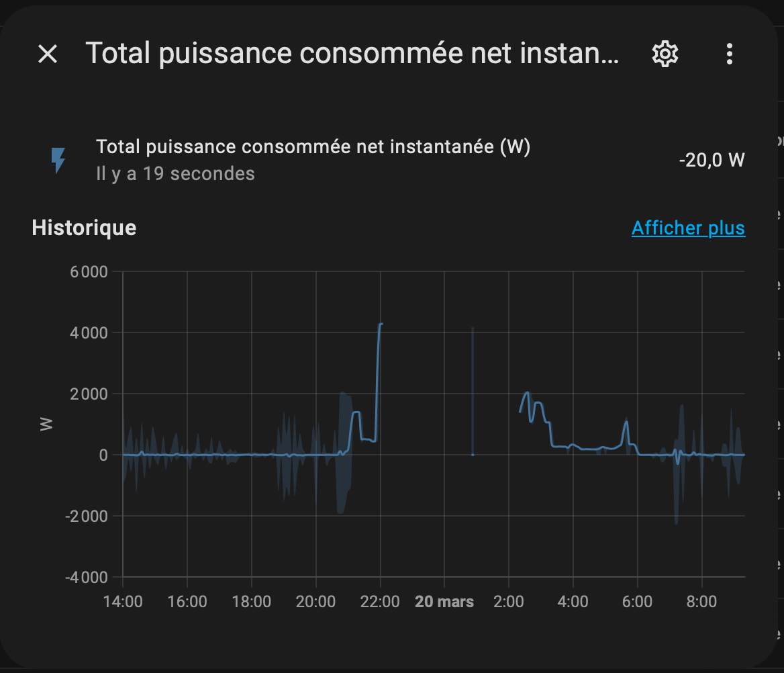Click the "-4000" y-axis label

tap(86, 578)
